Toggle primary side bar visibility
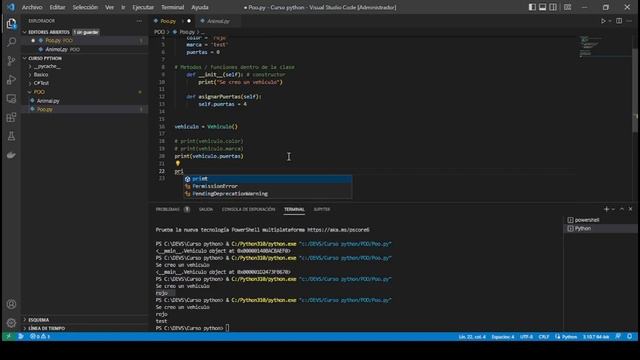The height and width of the screenshot is (360, 640). pos(532,7)
